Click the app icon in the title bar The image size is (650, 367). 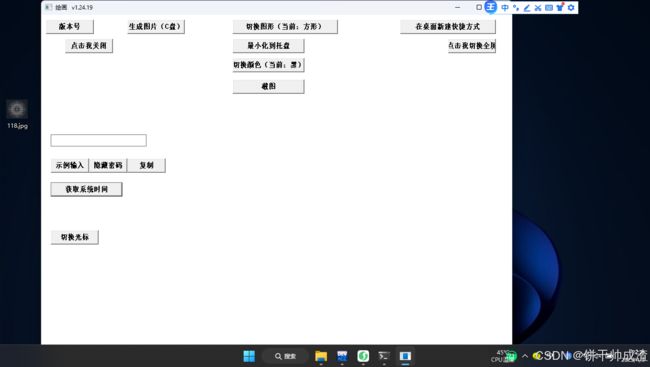49,7
